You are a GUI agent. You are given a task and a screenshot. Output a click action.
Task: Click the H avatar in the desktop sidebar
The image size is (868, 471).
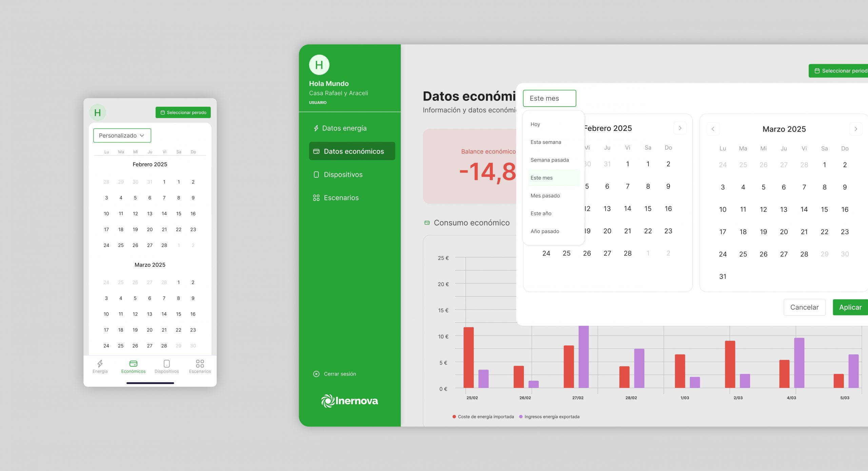[319, 65]
